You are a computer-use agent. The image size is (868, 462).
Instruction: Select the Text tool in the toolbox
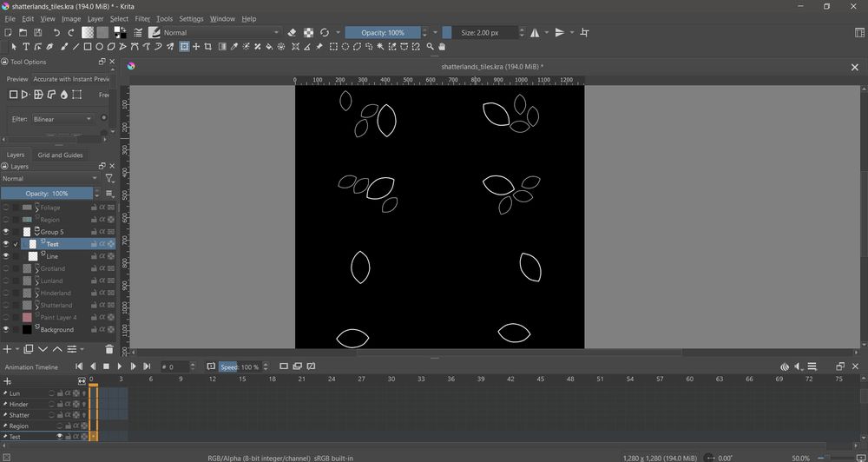coord(26,47)
